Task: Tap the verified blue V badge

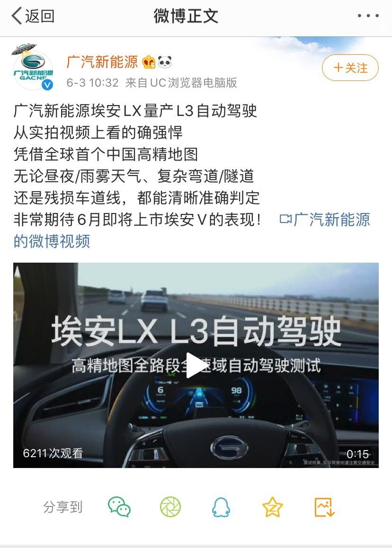Action: click(47, 85)
